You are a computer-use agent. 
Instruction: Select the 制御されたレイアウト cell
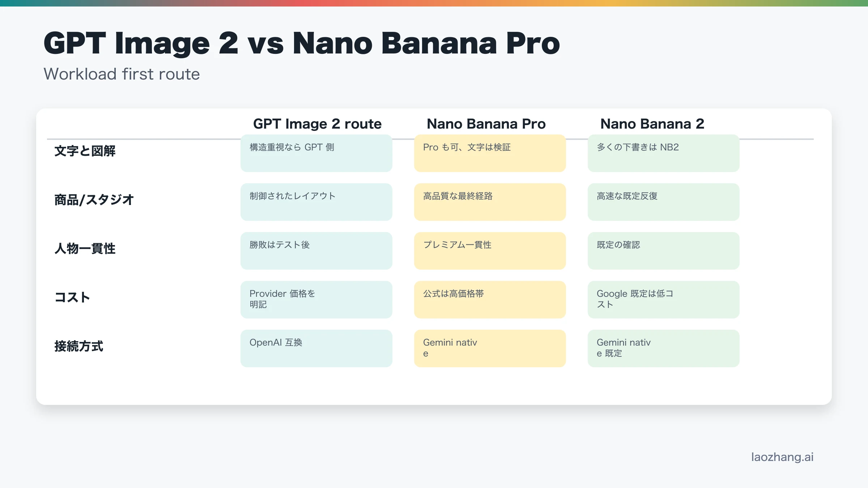point(316,202)
